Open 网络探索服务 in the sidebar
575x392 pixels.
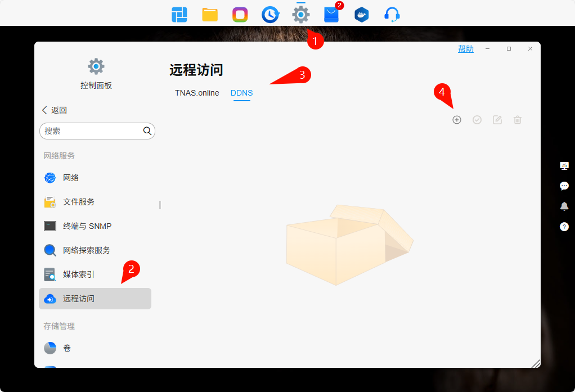(x=95, y=250)
